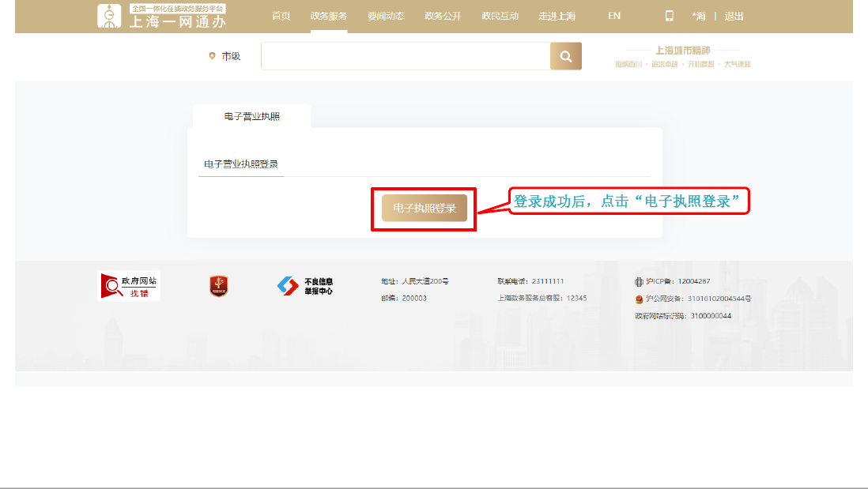868x489 pixels.
Task: Click the *海 user account name
Action: click(x=699, y=16)
